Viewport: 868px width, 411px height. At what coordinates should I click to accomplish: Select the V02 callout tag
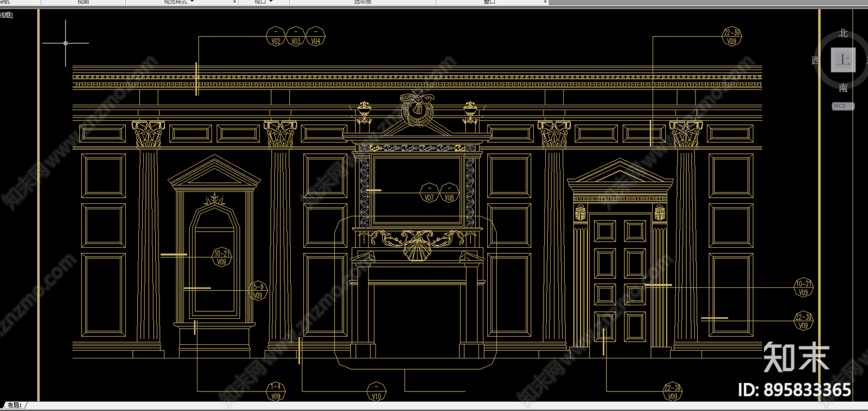click(276, 36)
